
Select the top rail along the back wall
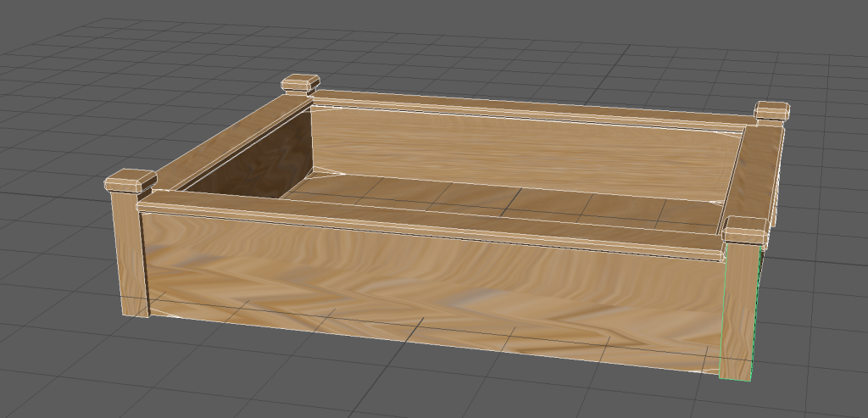click(x=531, y=109)
